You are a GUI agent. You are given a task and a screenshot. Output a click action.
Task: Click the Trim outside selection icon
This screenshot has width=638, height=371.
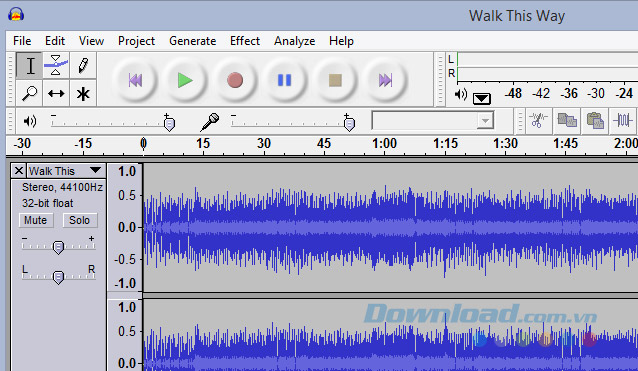click(x=623, y=121)
